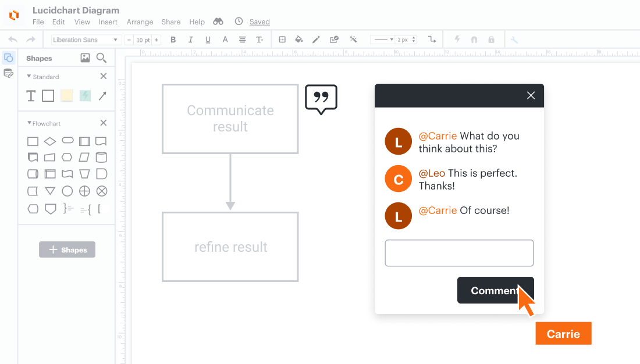Toggle underline formatting
Image resolution: width=640 pixels, height=364 pixels.
point(208,40)
